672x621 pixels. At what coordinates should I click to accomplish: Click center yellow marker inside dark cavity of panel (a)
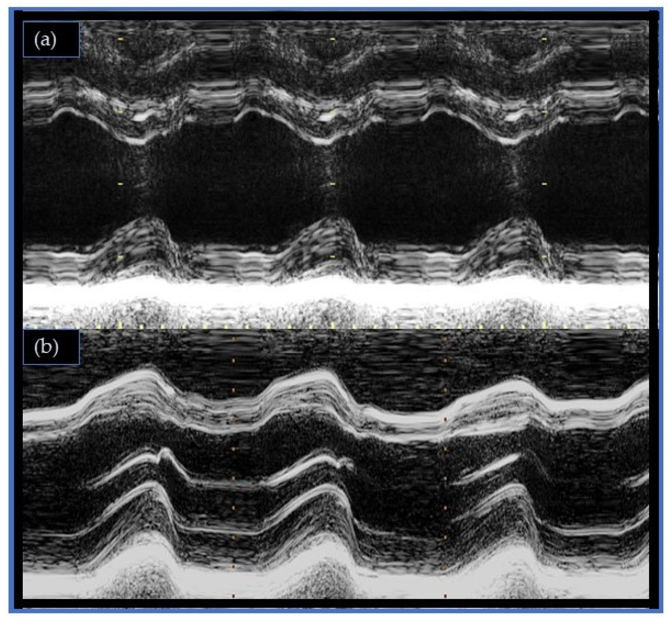(332, 184)
